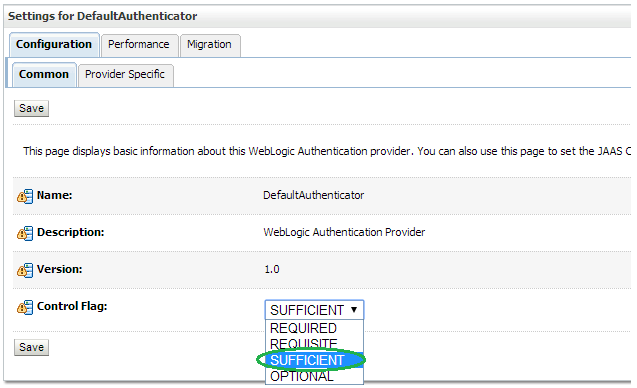Switch to the Performance tab
Image resolution: width=637 pixels, height=388 pixels.
tap(139, 44)
